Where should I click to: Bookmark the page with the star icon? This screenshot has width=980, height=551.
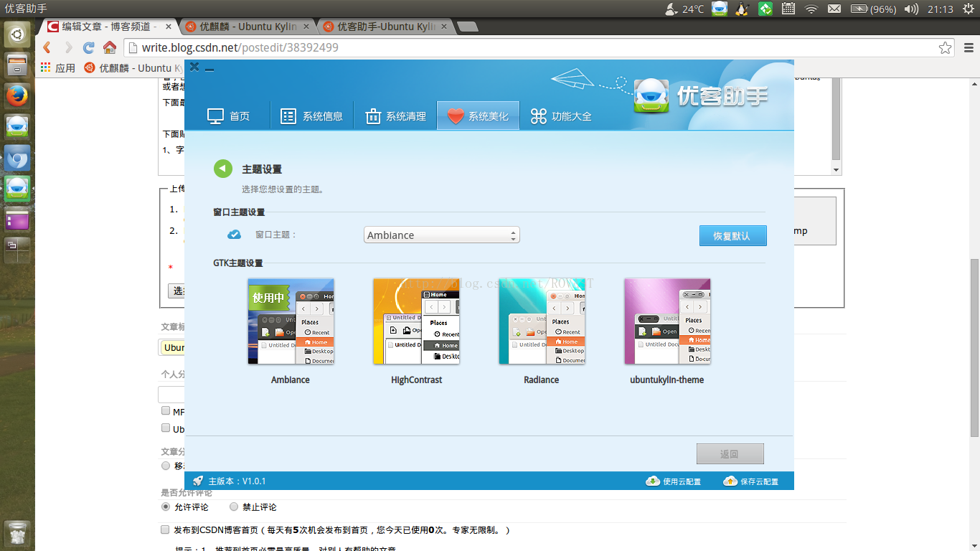(x=946, y=48)
